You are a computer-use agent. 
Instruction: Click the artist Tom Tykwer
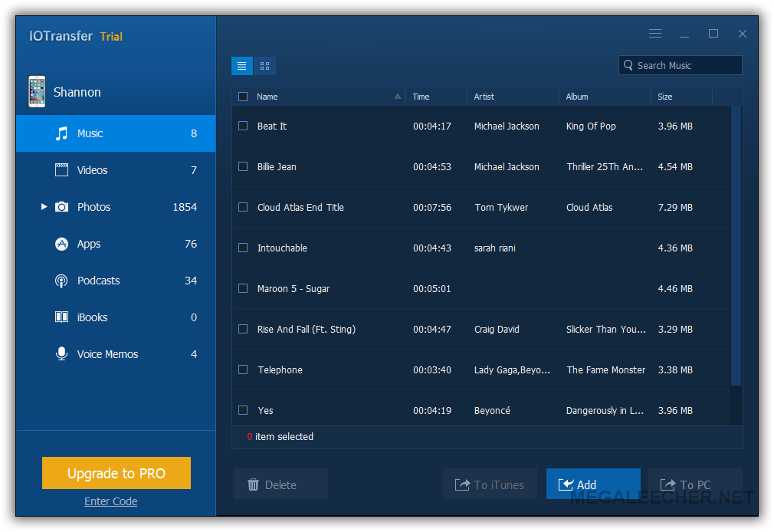(501, 208)
